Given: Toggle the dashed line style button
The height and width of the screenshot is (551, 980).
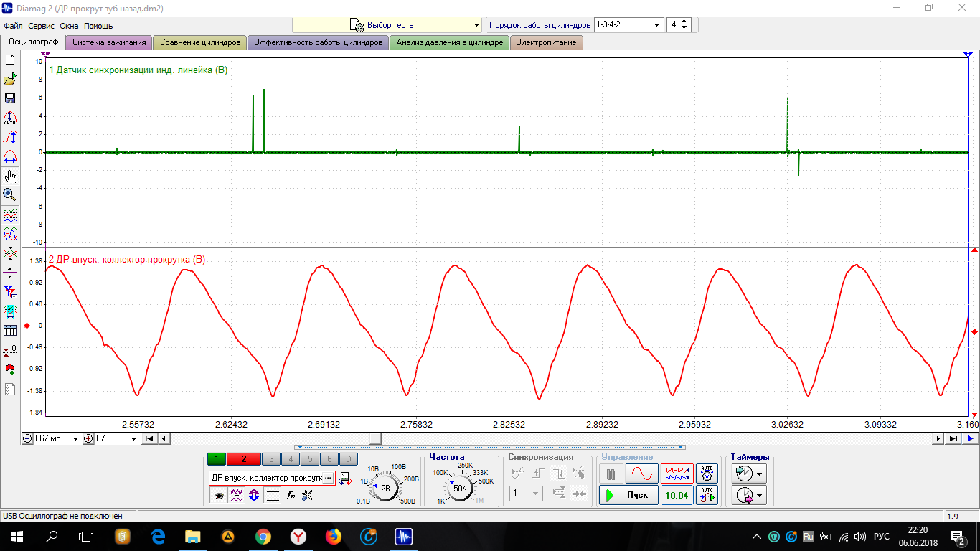Looking at the screenshot, I should (x=273, y=495).
